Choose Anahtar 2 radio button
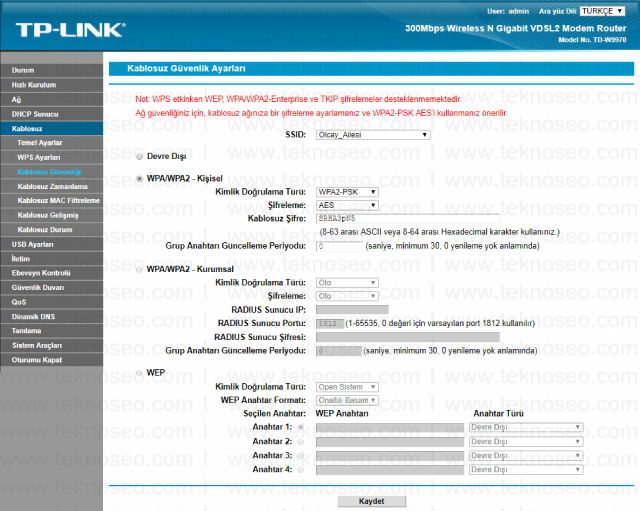The height and width of the screenshot is (511, 640). tap(301, 442)
